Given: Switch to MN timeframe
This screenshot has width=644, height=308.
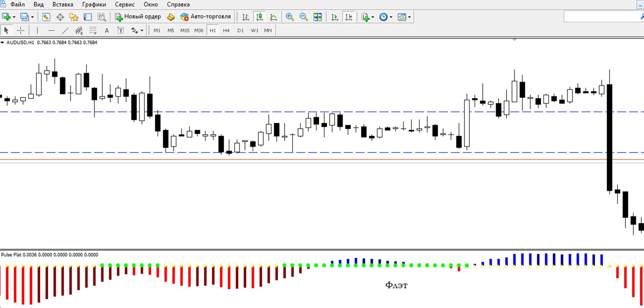Looking at the screenshot, I should click(x=268, y=31).
